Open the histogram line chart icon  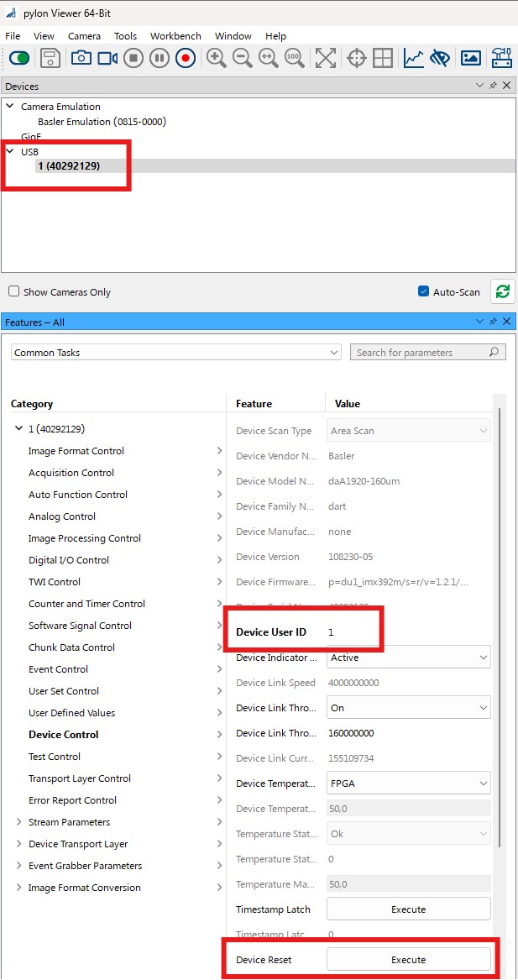[x=413, y=59]
